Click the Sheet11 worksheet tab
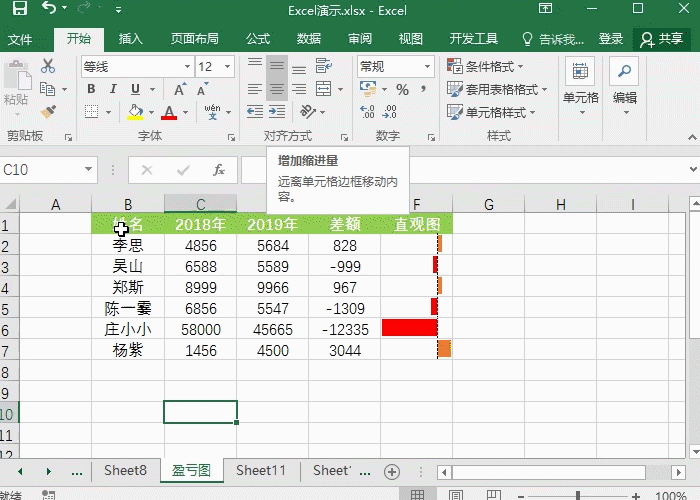The image size is (700, 500). pos(261,471)
